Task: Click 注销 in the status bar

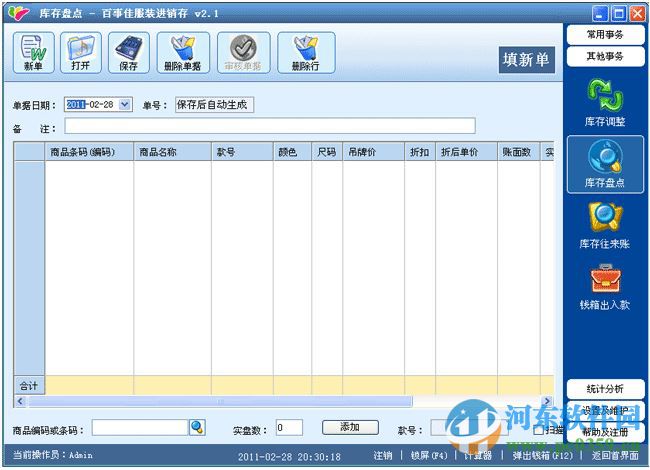Action: (383, 455)
